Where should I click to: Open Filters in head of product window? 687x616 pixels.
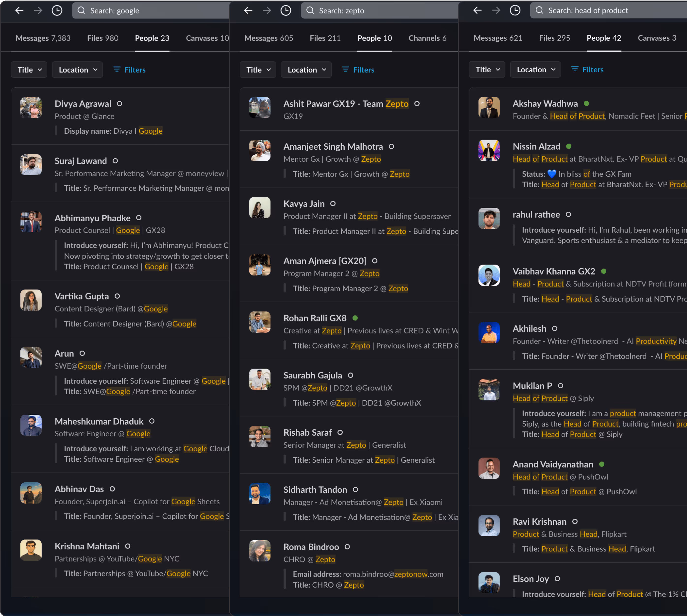[x=588, y=69]
